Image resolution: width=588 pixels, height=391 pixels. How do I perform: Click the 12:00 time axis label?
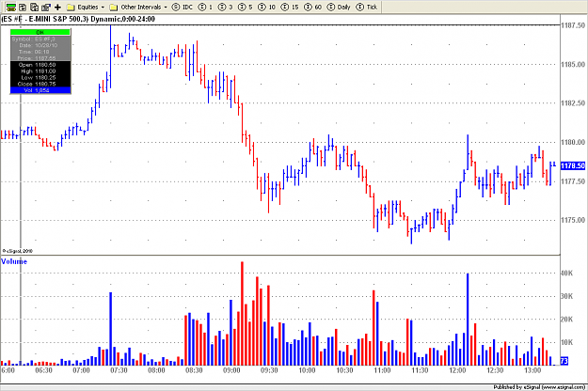click(x=457, y=370)
